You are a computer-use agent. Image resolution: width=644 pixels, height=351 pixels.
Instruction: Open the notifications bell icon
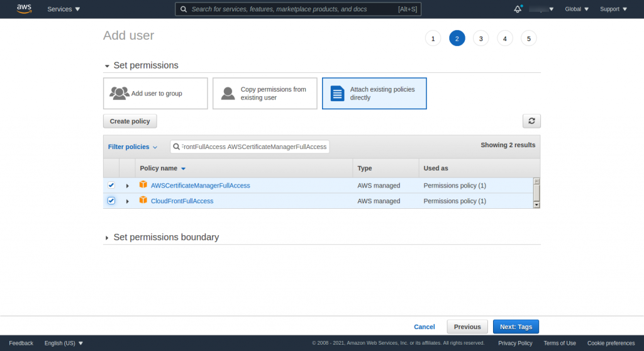point(518,9)
